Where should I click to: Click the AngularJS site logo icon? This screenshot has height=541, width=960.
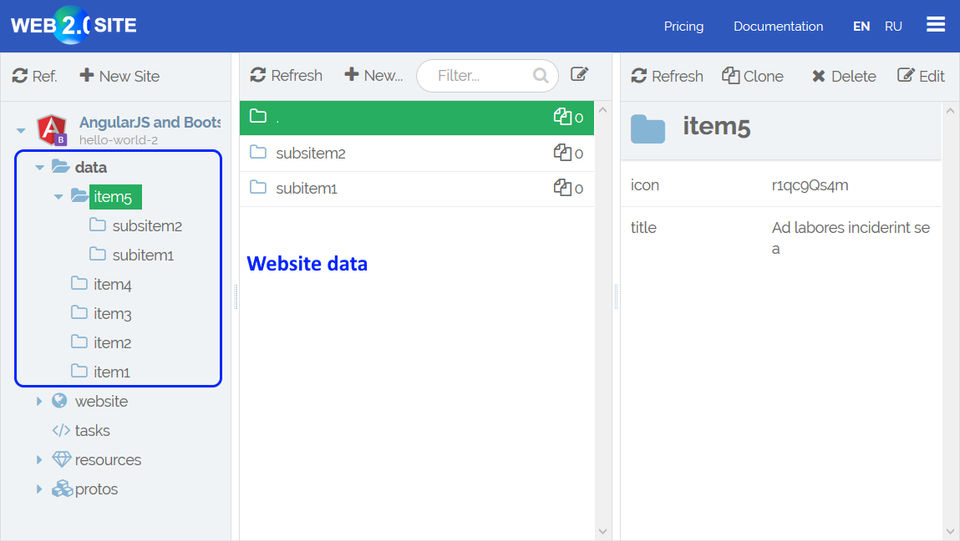tap(52, 130)
